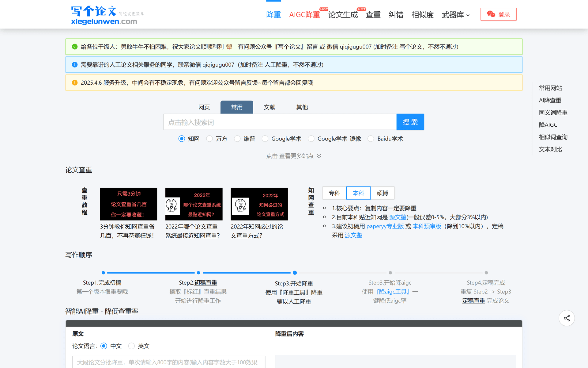
Task: Select the 维普 search source
Action: click(237, 139)
